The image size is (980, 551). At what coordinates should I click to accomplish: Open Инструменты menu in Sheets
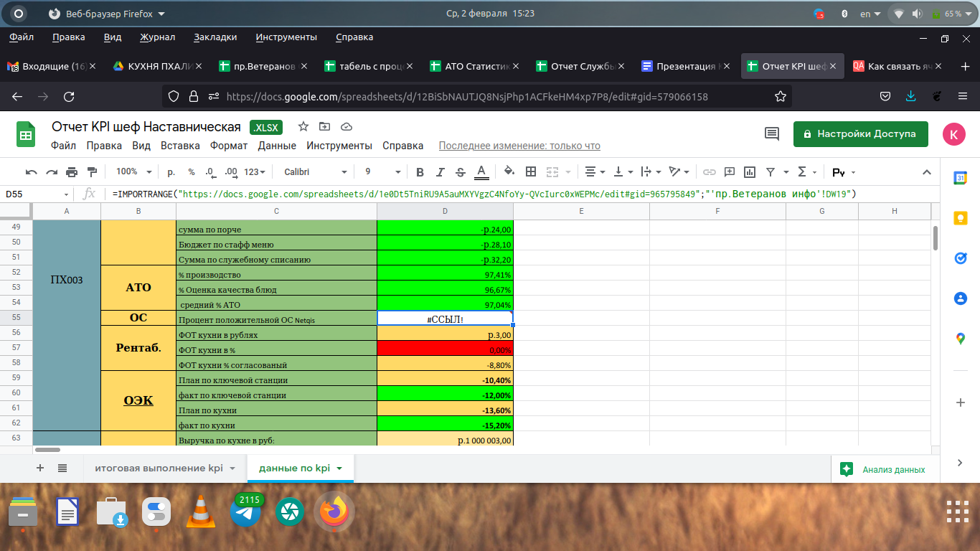(x=339, y=146)
